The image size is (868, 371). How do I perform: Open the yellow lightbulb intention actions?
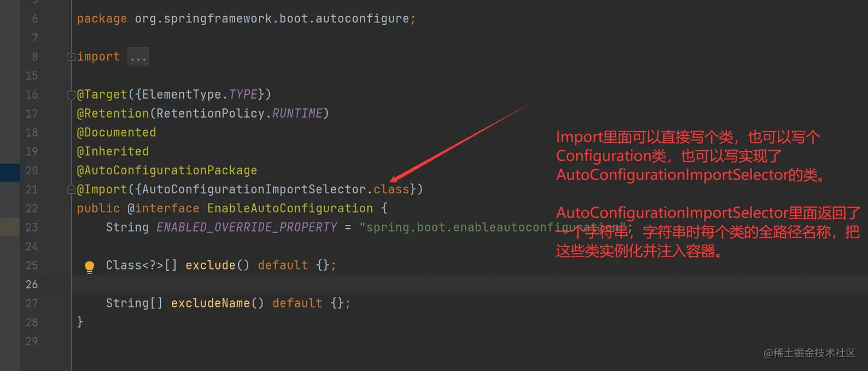pyautogui.click(x=90, y=267)
